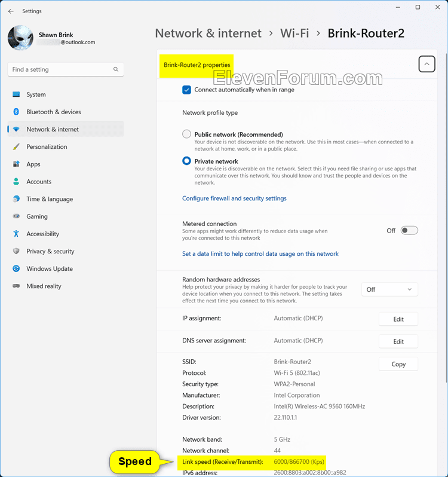This screenshot has width=448, height=477.
Task: Minimize the Settings window
Action: click(x=398, y=7)
